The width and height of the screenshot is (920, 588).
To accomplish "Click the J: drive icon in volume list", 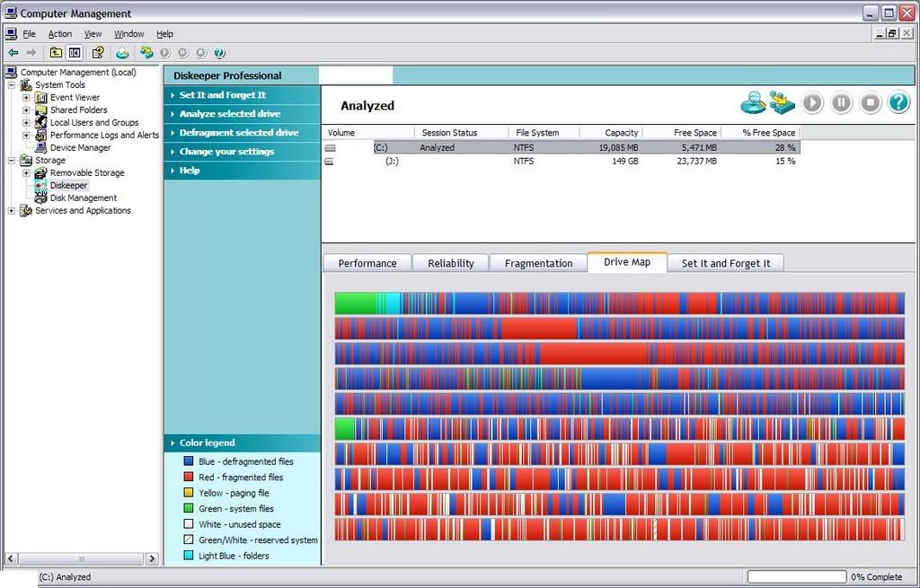I will tap(329, 162).
